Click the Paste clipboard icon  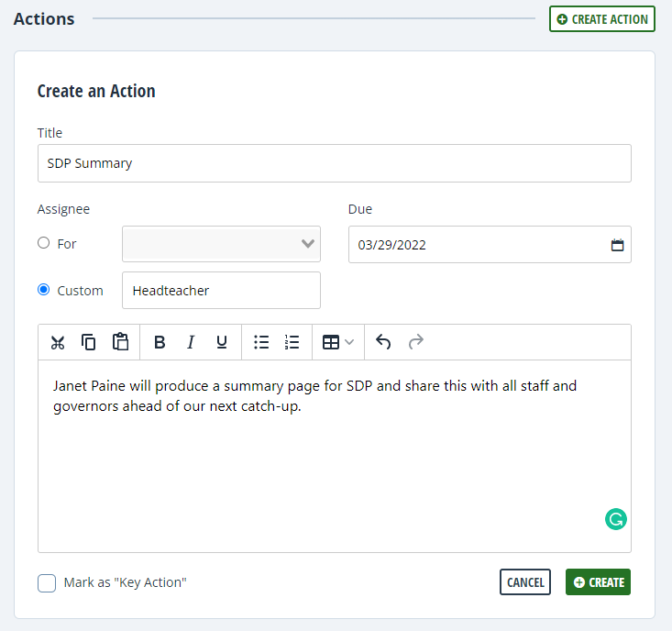(x=120, y=342)
